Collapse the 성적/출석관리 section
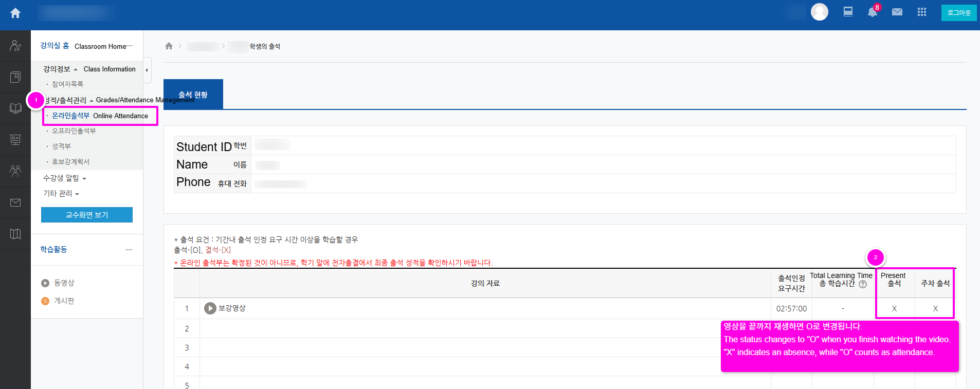Image resolution: width=980 pixels, height=389 pixels. click(92, 100)
